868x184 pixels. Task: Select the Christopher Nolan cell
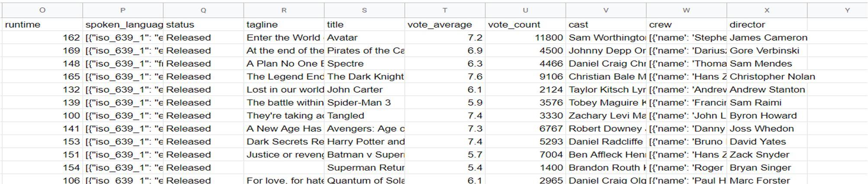click(x=767, y=77)
